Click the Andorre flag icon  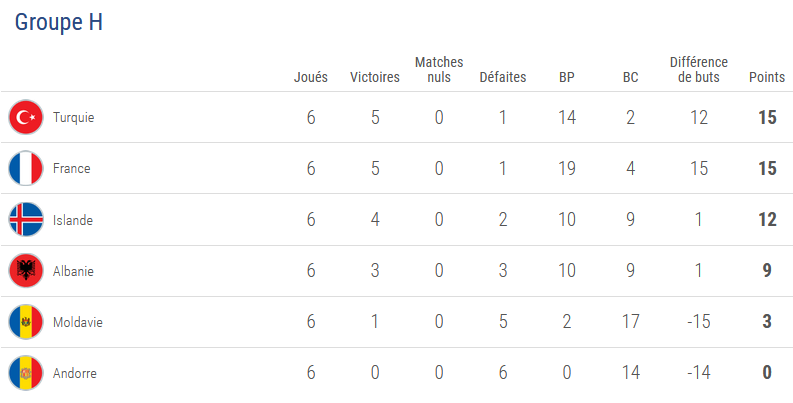pyautogui.click(x=26, y=373)
